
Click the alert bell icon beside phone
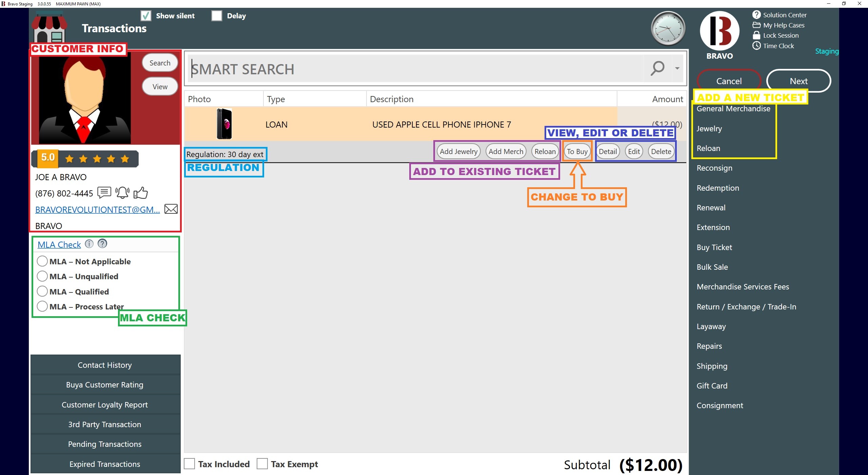coord(122,192)
